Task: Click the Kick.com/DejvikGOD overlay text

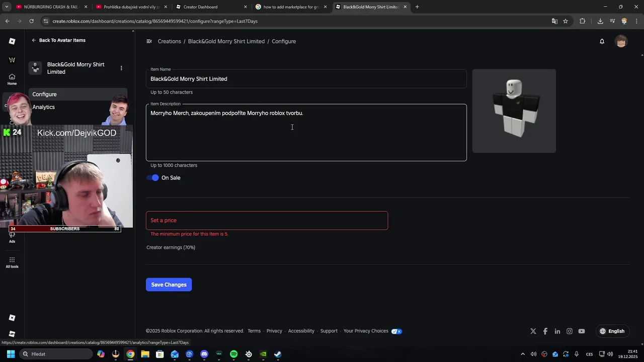Action: point(76,133)
